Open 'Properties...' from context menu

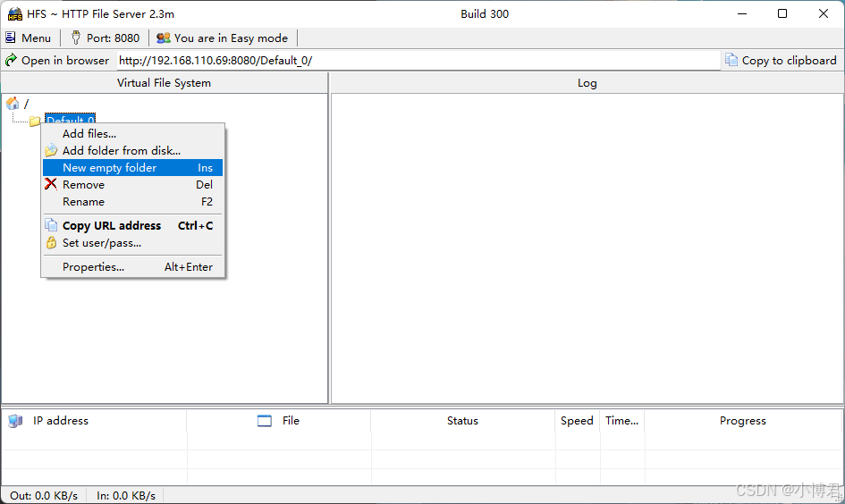point(132,267)
